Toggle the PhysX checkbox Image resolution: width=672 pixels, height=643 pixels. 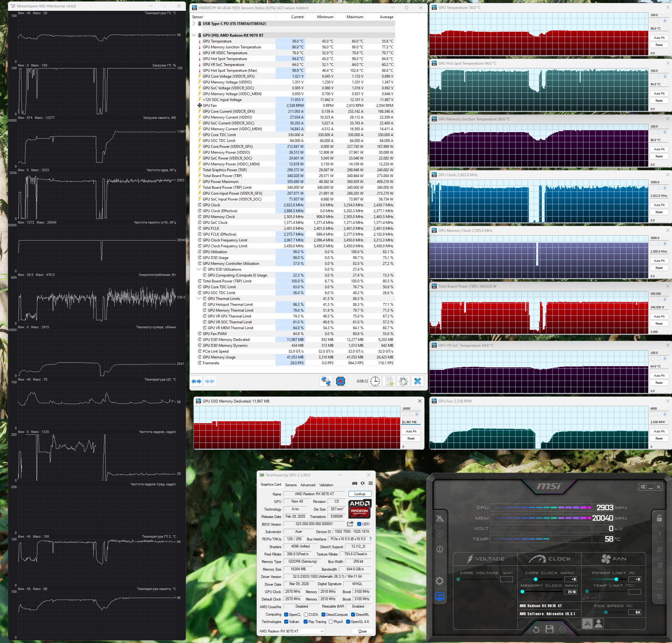[x=331, y=622]
